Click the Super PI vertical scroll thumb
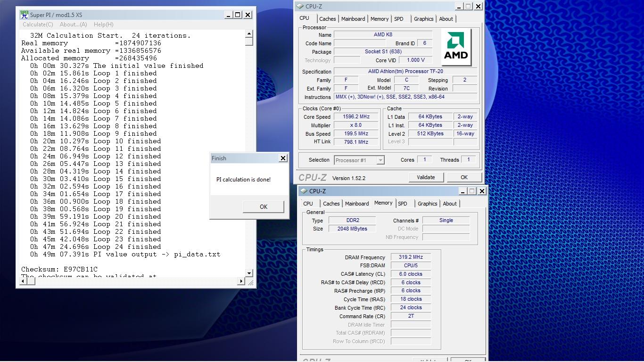 249,41
